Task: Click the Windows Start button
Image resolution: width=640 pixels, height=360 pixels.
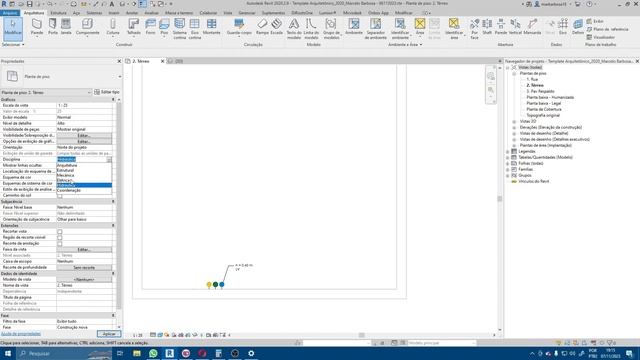Action: [x=8, y=353]
